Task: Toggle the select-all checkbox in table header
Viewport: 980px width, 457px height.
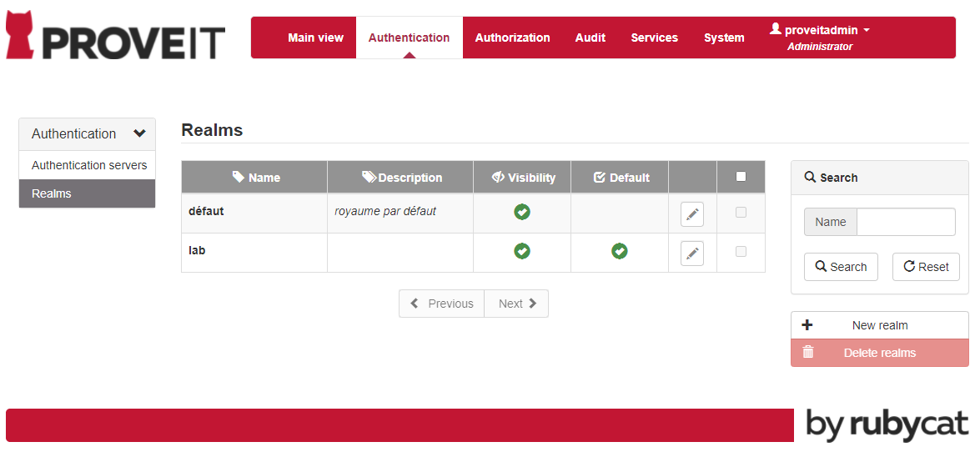Action: pyautogui.click(x=741, y=177)
